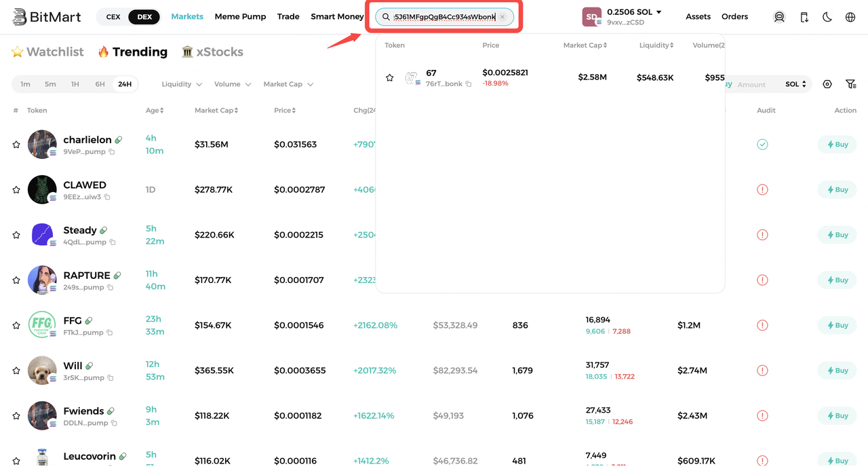Click the pill icon next to charlielon
The height and width of the screenshot is (469, 868).
tap(119, 140)
